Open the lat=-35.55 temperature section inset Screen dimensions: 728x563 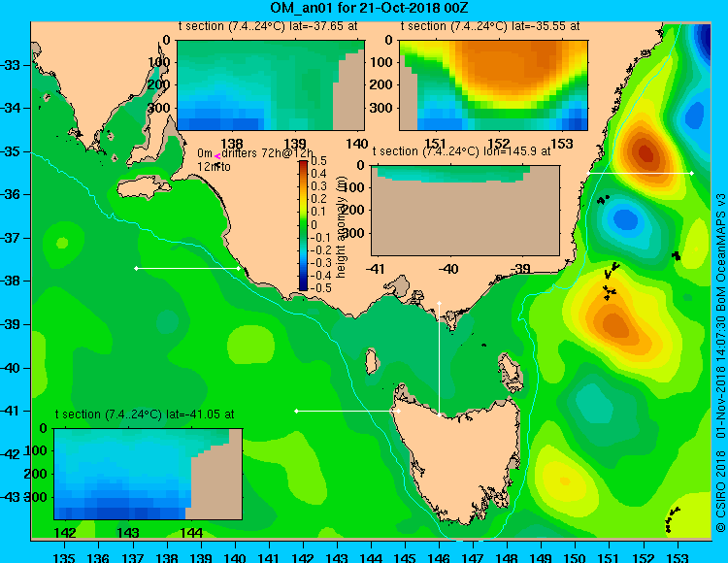(493, 85)
